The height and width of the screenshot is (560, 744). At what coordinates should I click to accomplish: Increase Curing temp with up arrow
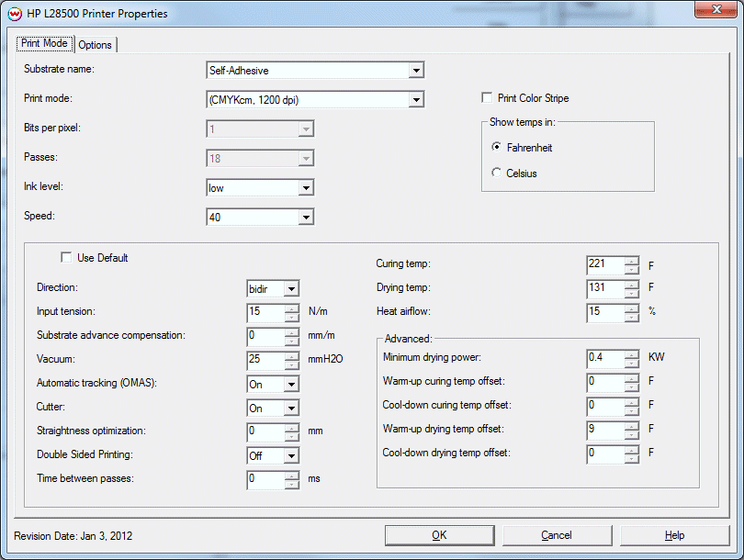coord(632,261)
